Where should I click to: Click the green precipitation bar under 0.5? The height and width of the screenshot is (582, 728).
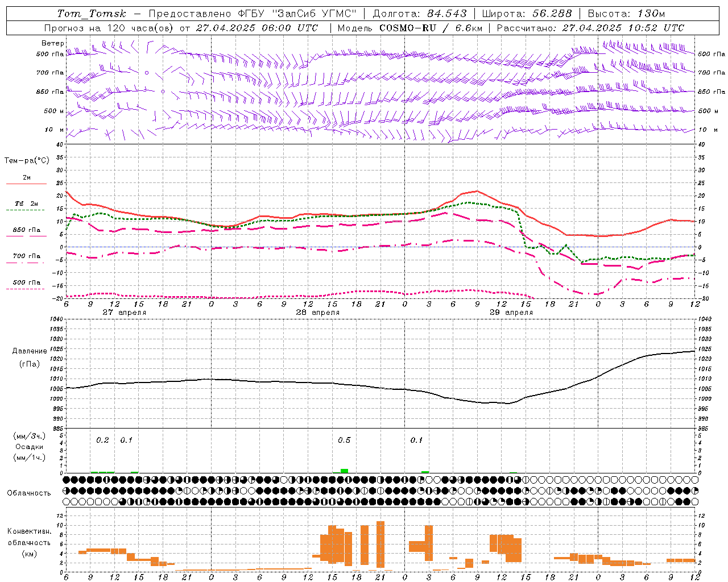[x=344, y=471]
